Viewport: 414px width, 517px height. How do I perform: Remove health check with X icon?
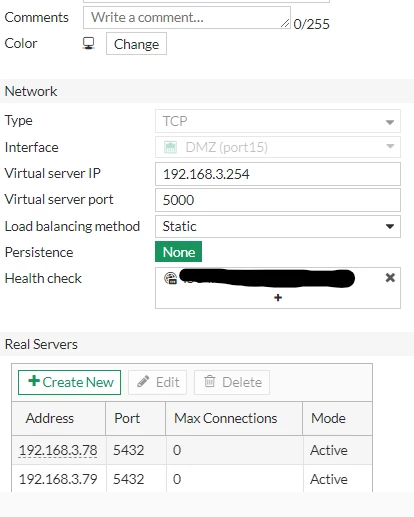tap(390, 278)
